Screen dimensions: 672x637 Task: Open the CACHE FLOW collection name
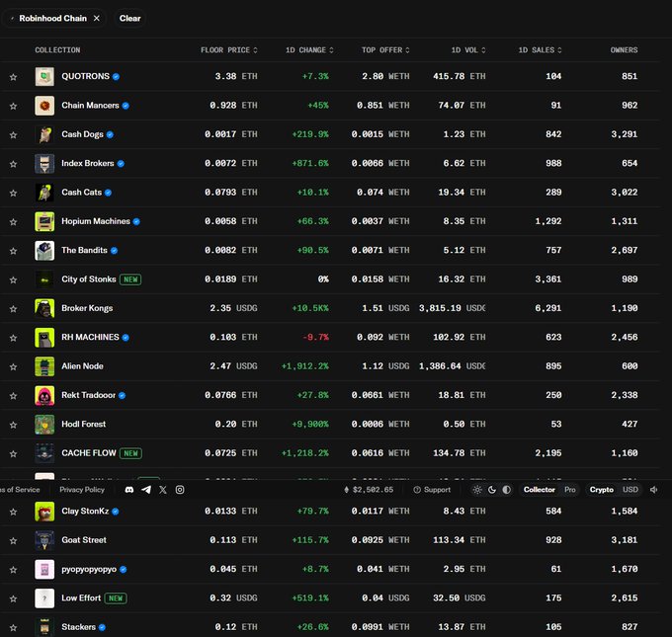pos(89,453)
